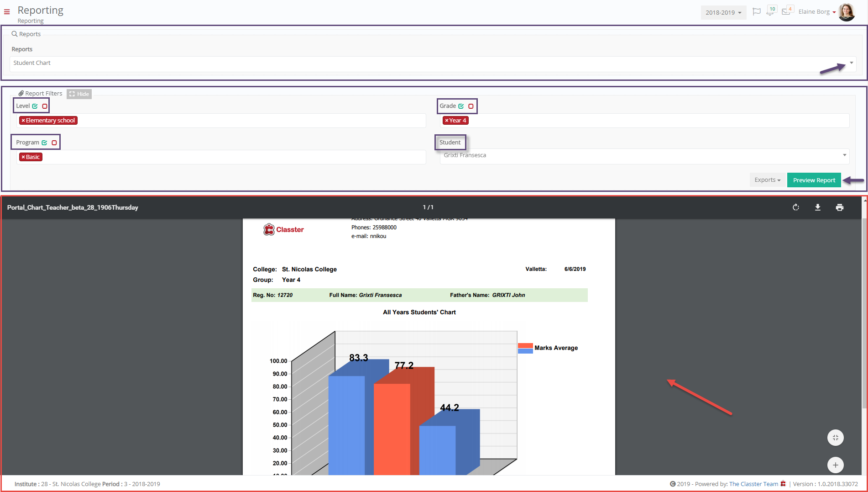Click the All Years Students' Chart title

point(419,312)
